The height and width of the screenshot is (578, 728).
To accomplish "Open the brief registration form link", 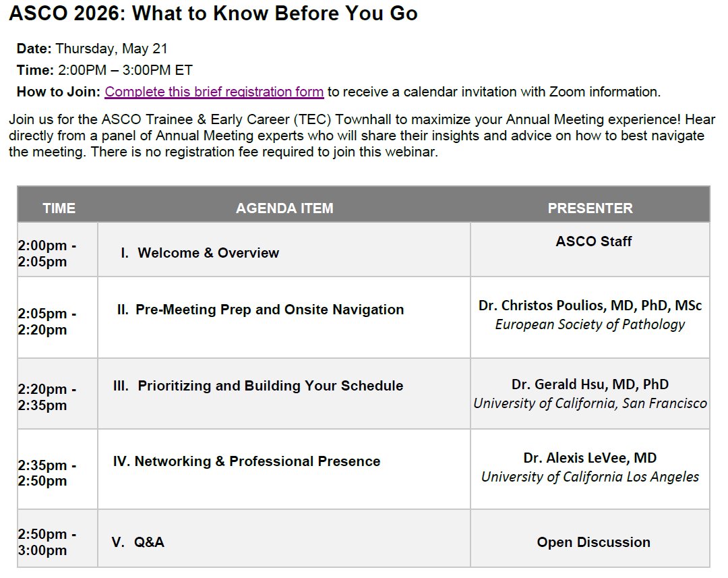I will pyautogui.click(x=214, y=92).
